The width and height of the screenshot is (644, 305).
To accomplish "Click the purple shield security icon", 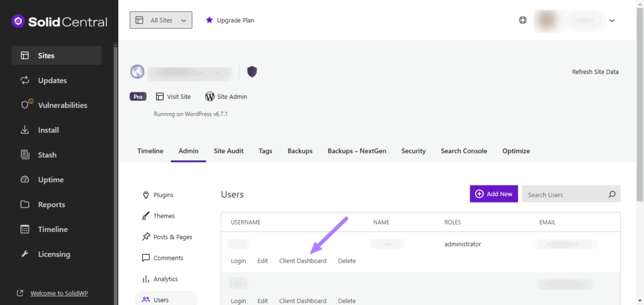I will coord(252,72).
